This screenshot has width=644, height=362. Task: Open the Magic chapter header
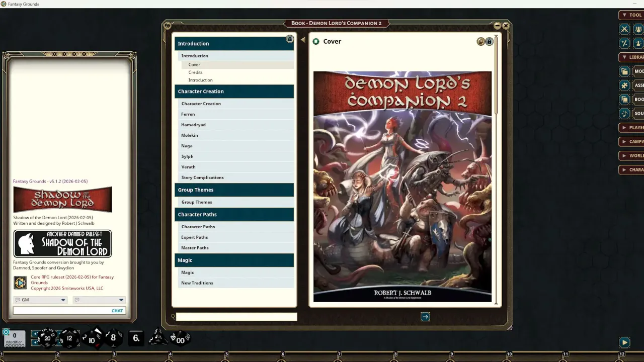(234, 260)
